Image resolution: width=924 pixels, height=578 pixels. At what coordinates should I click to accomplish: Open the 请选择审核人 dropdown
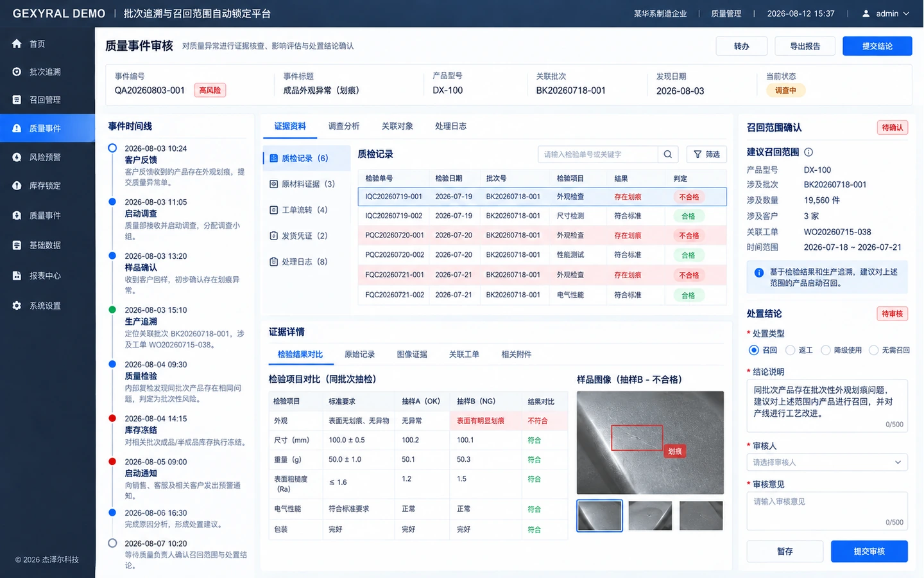pyautogui.click(x=827, y=462)
